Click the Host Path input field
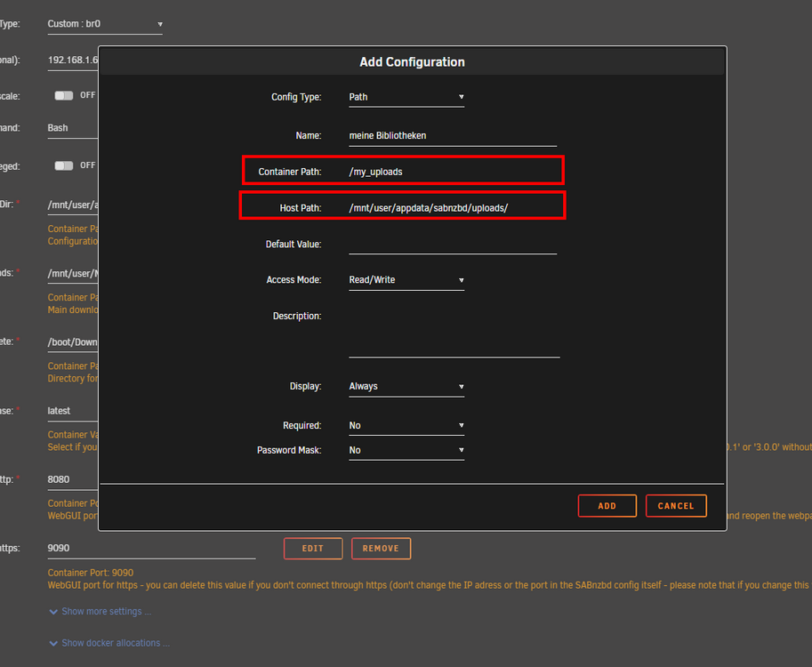The image size is (812, 667). (x=453, y=208)
